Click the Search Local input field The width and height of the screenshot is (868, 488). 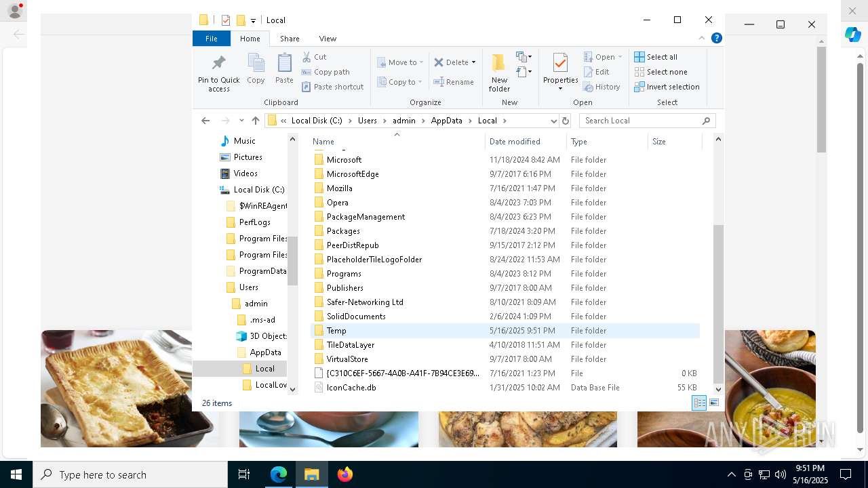point(648,121)
